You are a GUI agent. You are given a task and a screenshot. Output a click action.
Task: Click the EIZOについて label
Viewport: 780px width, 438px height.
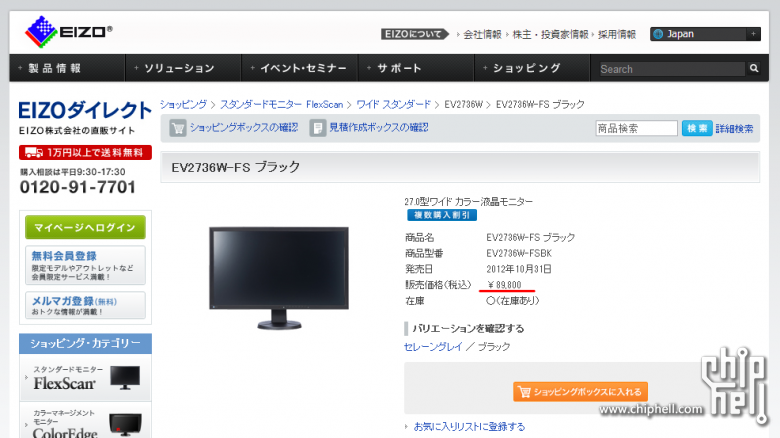(x=415, y=34)
